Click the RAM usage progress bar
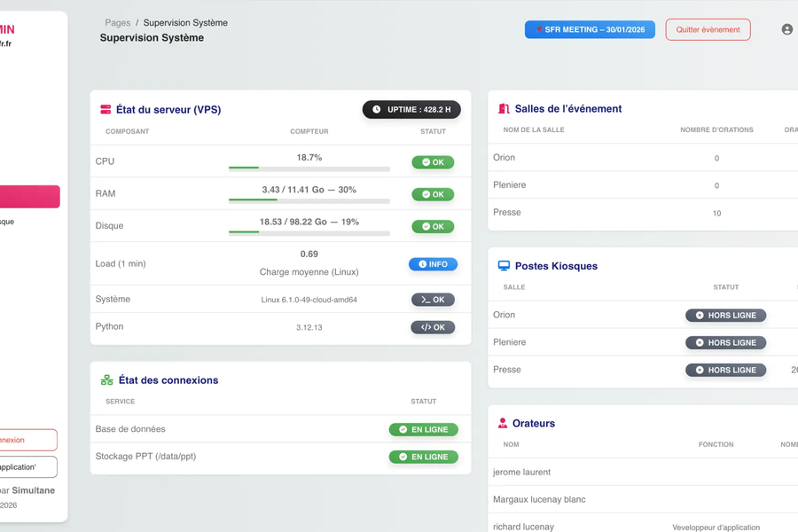798x532 pixels. coord(309,200)
